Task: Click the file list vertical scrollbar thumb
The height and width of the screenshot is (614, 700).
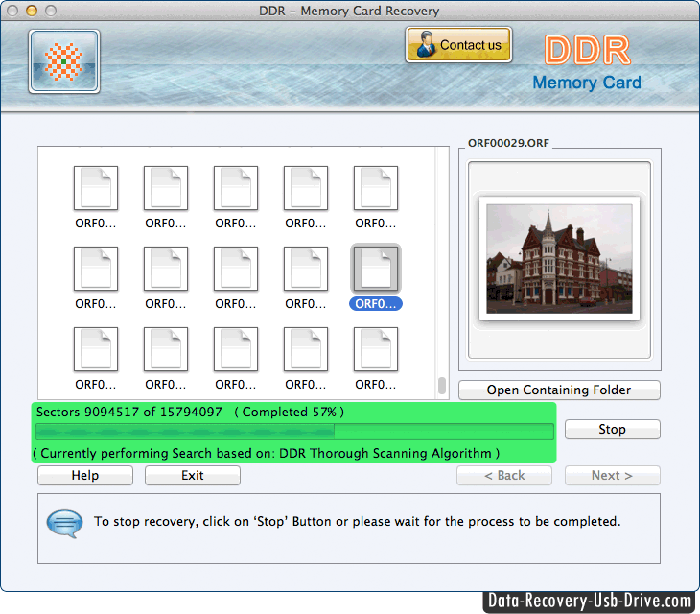Action: point(442,386)
